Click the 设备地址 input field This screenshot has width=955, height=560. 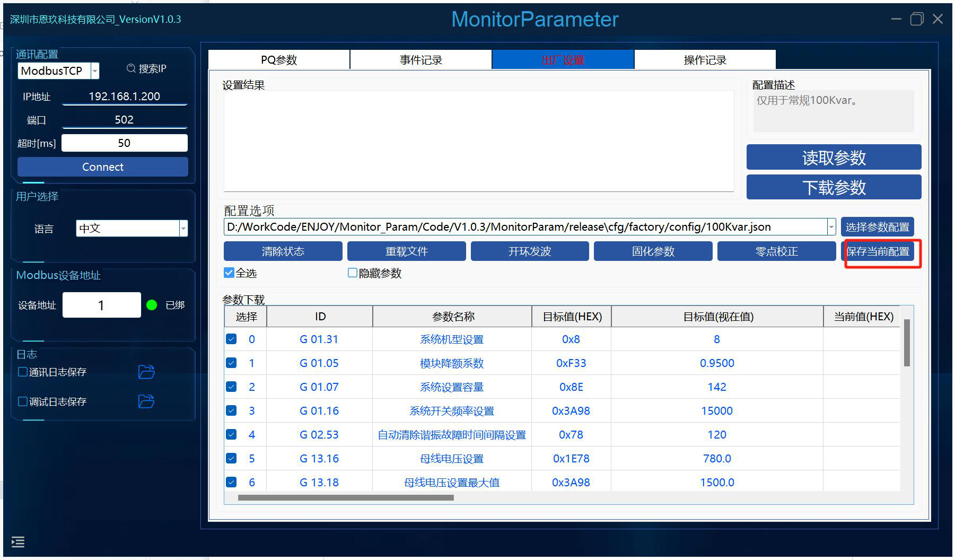tap(102, 305)
